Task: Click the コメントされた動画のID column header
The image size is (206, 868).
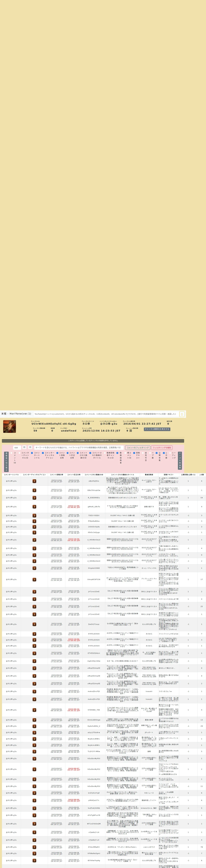Action: pyautogui.click(x=94, y=475)
